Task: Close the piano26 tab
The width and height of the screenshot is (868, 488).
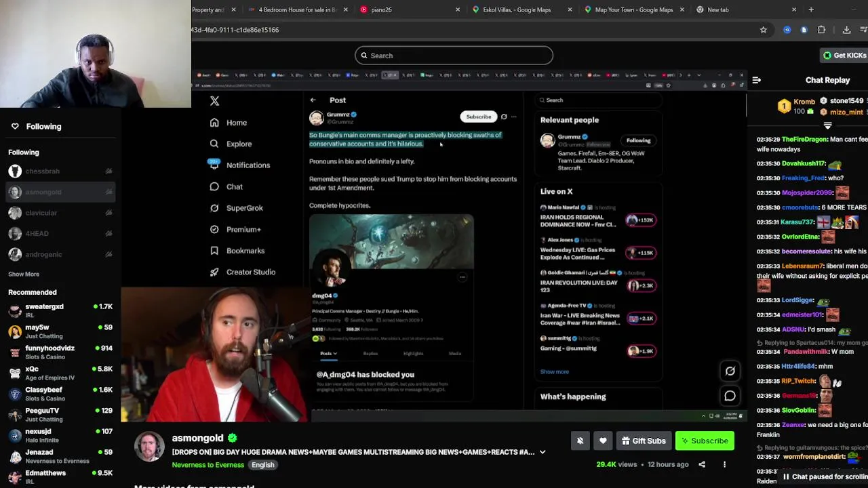Action: tap(458, 9)
